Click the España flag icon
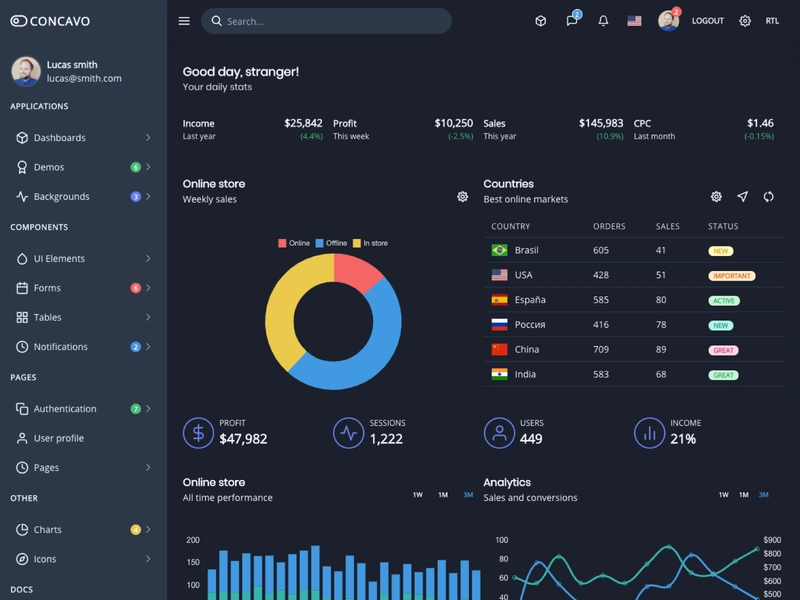The image size is (800, 600). point(499,299)
